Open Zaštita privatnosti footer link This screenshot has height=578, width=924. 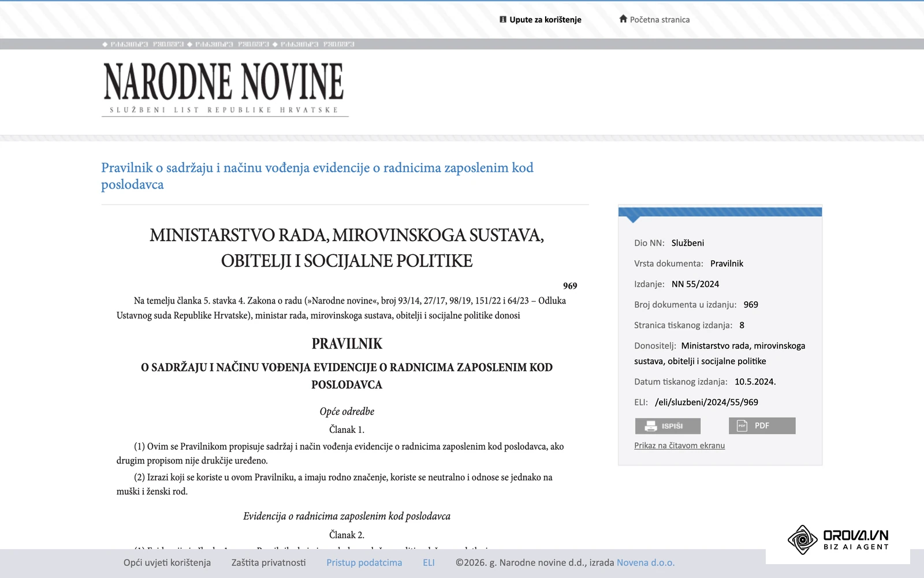269,562
